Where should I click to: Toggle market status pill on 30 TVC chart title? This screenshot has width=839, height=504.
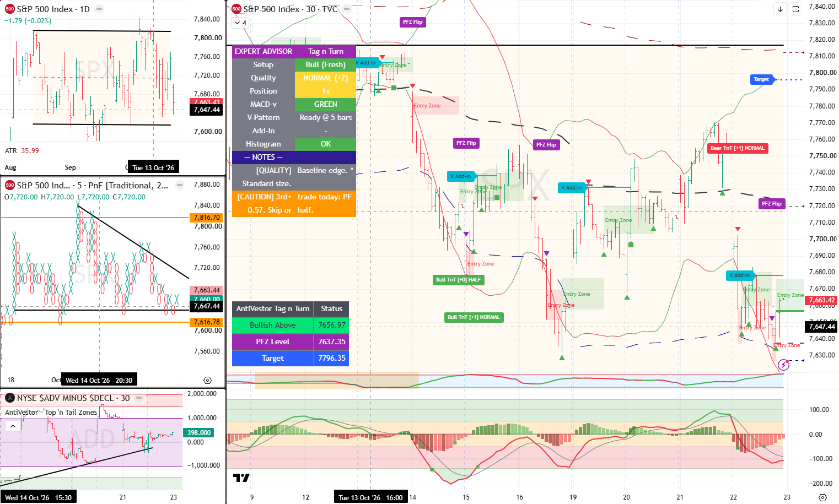(347, 9)
